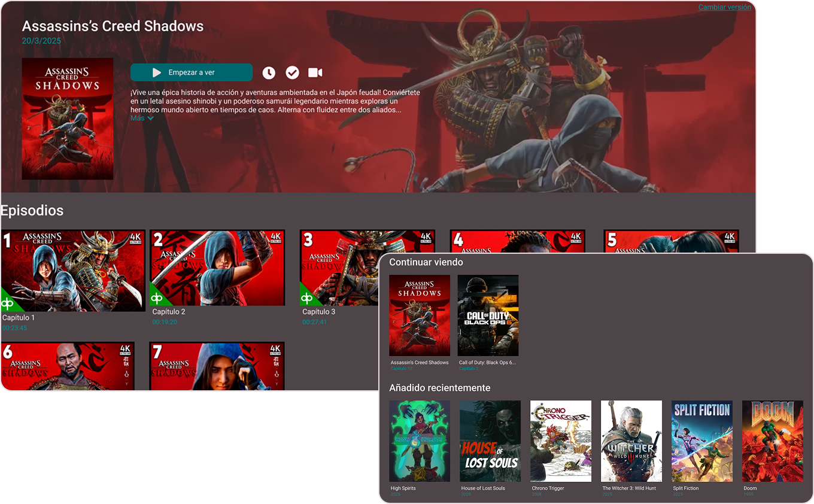The image size is (814, 504).
Task: Click the clock watch-later icon
Action: pos(269,72)
